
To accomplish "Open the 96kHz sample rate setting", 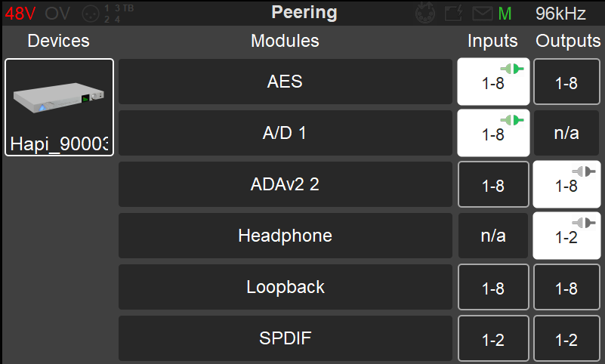I will (x=560, y=14).
